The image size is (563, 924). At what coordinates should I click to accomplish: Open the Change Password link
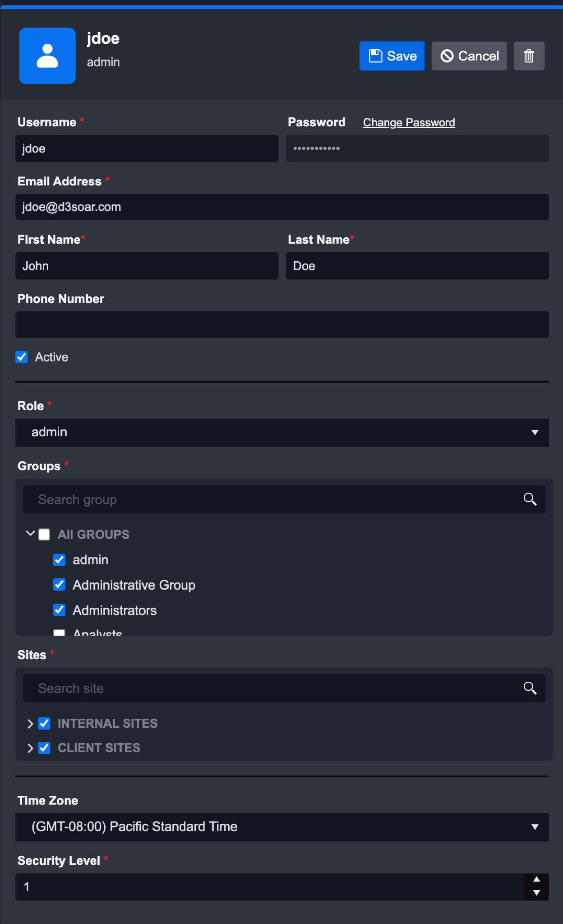pyautogui.click(x=409, y=123)
